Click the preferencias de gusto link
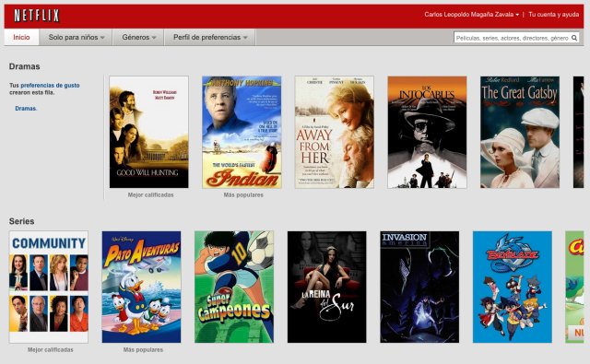The height and width of the screenshot is (364, 590). (50, 86)
